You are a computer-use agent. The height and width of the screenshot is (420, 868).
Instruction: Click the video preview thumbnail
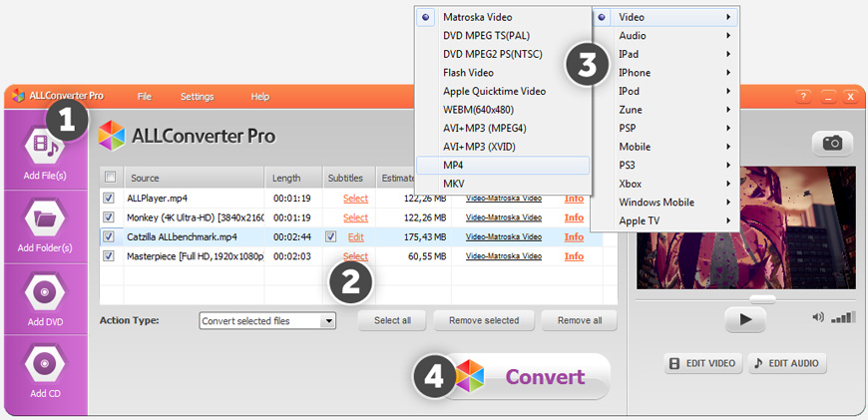tap(745, 227)
